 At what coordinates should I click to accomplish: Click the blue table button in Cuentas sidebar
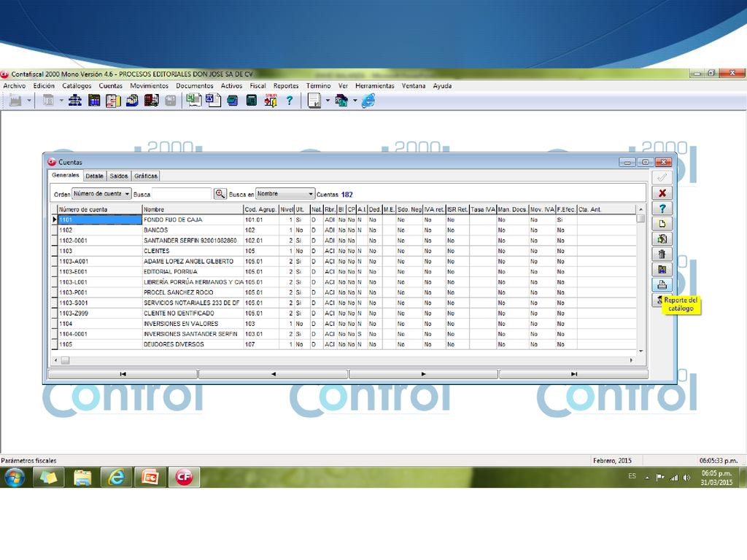pyautogui.click(x=662, y=269)
